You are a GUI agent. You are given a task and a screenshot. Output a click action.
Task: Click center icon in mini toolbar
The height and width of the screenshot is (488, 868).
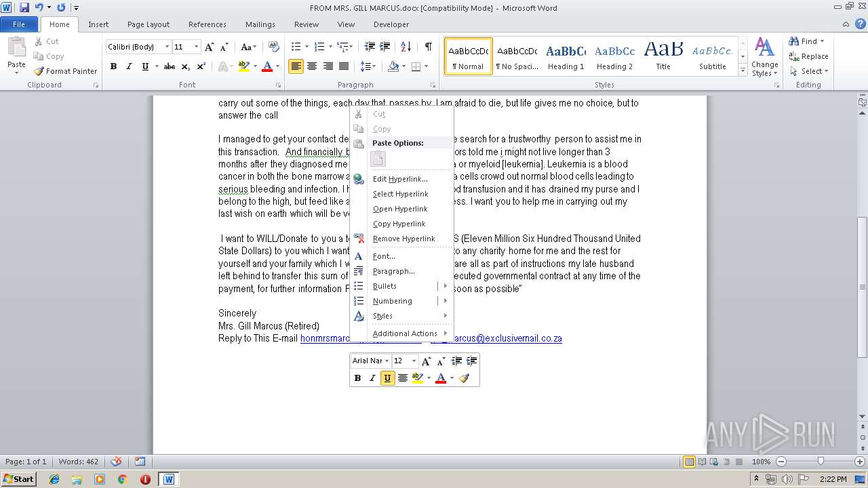point(403,378)
